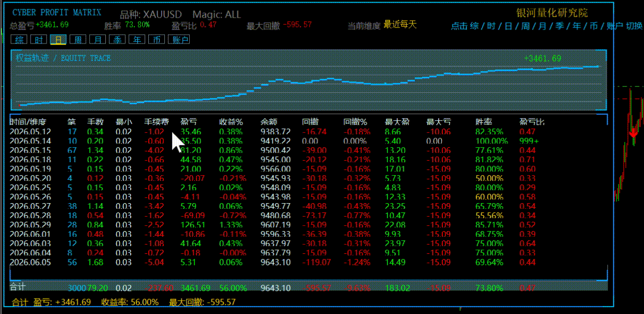Select the 2026.06.03 row date

31,244
